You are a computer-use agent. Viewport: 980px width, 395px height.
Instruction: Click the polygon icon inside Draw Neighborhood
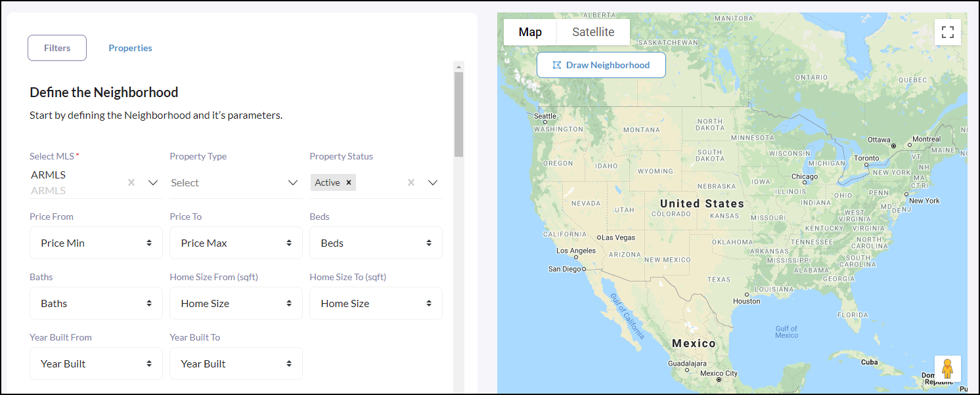[557, 64]
